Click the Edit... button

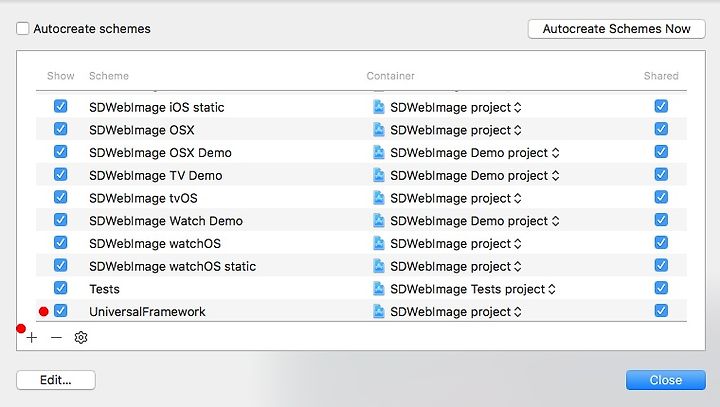point(56,380)
